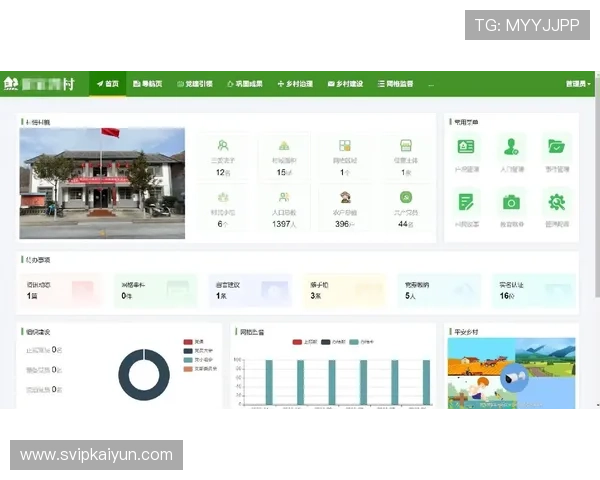Click the 12名 statistic value
This screenshot has height=480, width=600.
point(223,172)
